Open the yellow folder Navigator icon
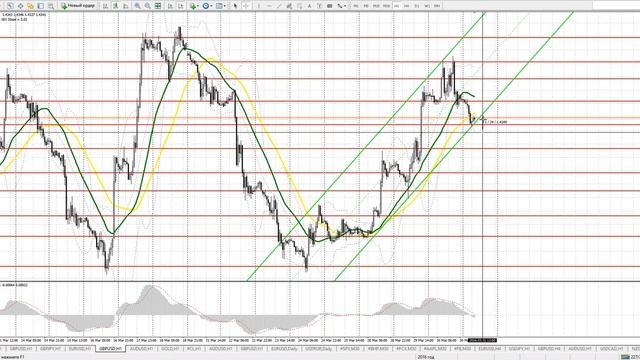Screen dimensions: 640x360 tap(30, 6)
